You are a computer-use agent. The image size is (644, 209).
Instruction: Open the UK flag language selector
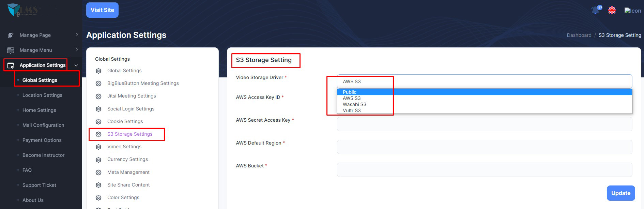pos(612,10)
